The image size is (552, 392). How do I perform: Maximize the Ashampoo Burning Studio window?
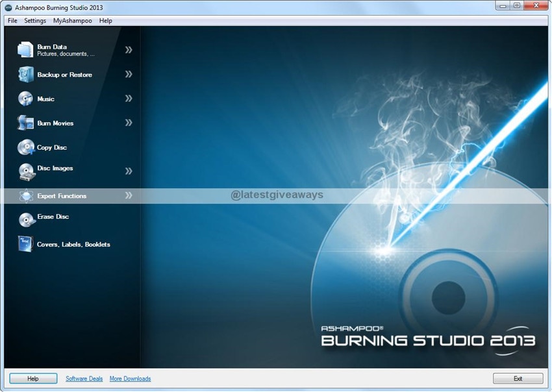pos(517,6)
